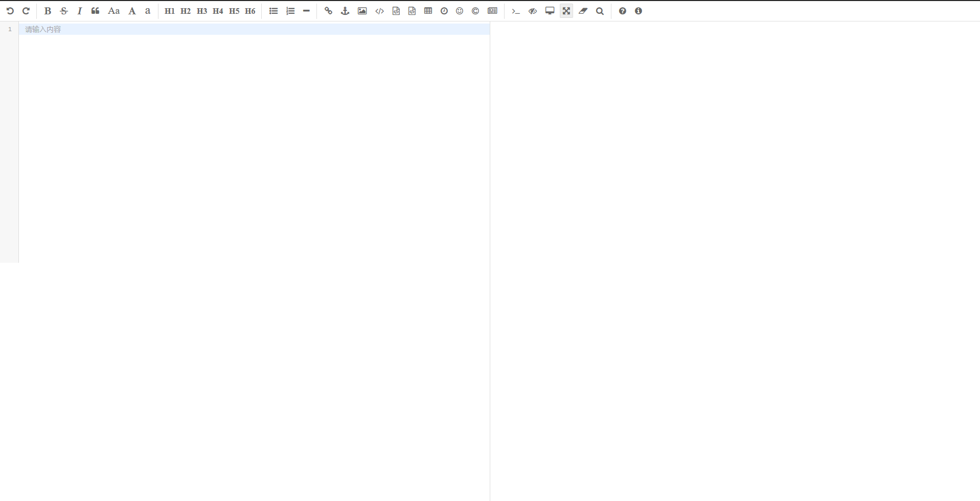Viewport: 980px width, 501px height.
Task: Insert an image with the picture icon
Action: [362, 11]
